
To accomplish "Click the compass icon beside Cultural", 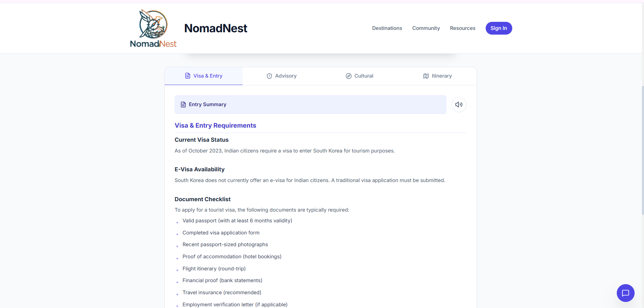I will tap(349, 76).
